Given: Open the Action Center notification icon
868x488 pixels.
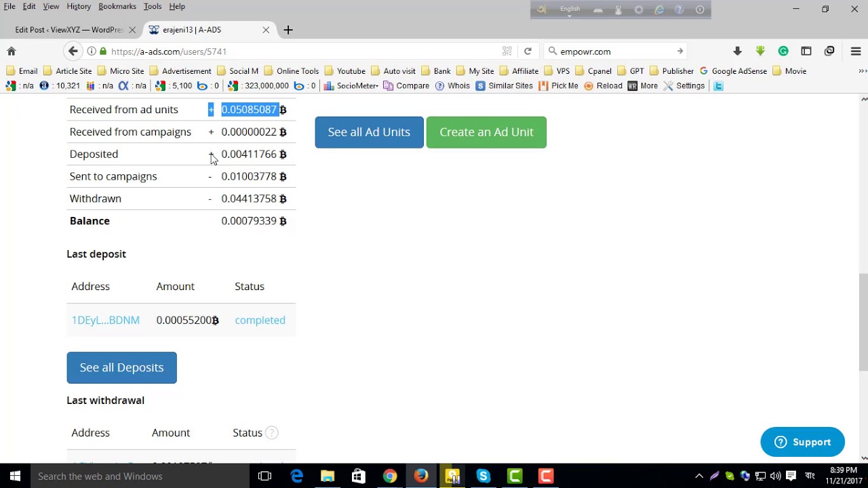Looking at the screenshot, I should [x=791, y=476].
